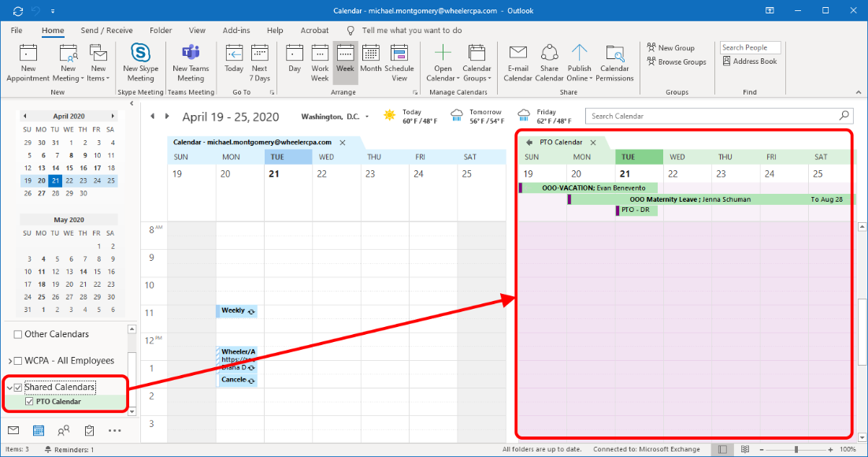Open Calendar from navigation bar
Screen dimensions: 868x457
point(38,430)
